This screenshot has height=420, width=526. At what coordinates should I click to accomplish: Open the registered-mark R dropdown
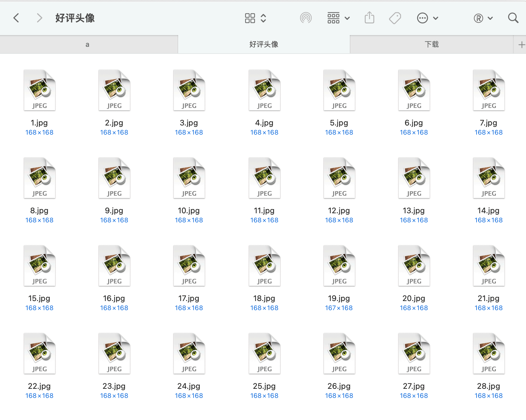pyautogui.click(x=483, y=18)
